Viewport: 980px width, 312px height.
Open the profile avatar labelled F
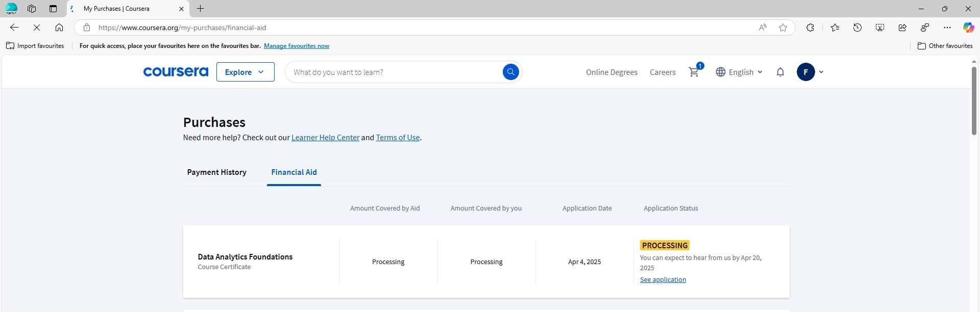tap(805, 72)
